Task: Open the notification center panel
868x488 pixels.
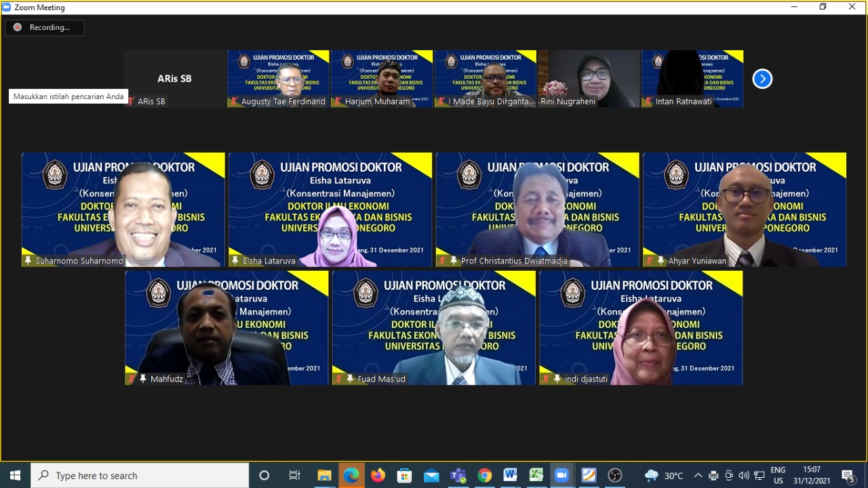Action: tap(848, 475)
